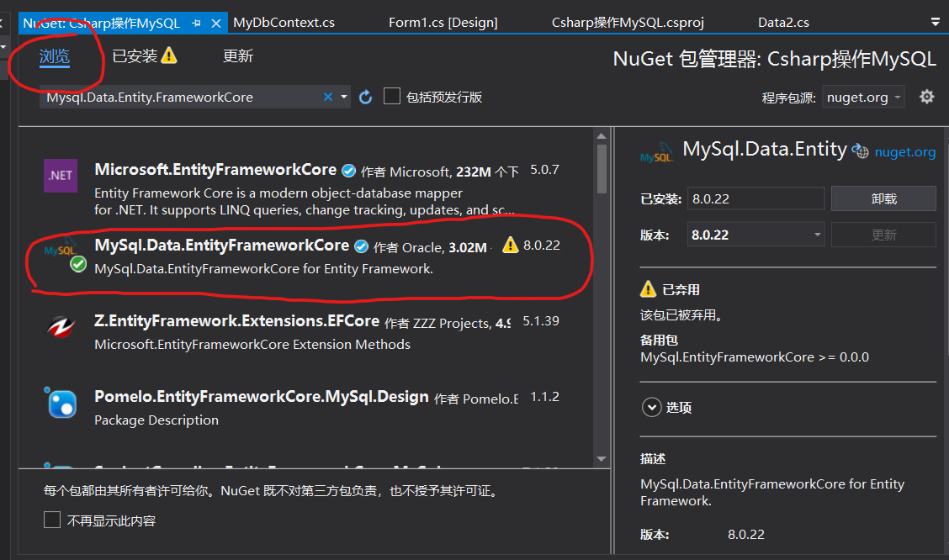Switch to the Form1.cs [Design] tab
Screen dimensions: 949x560
point(443,22)
